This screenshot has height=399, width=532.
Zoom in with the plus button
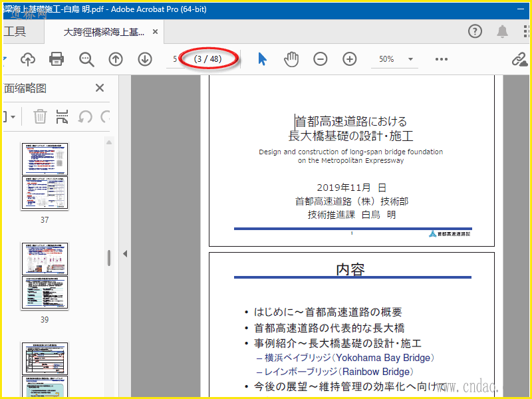[x=350, y=59]
